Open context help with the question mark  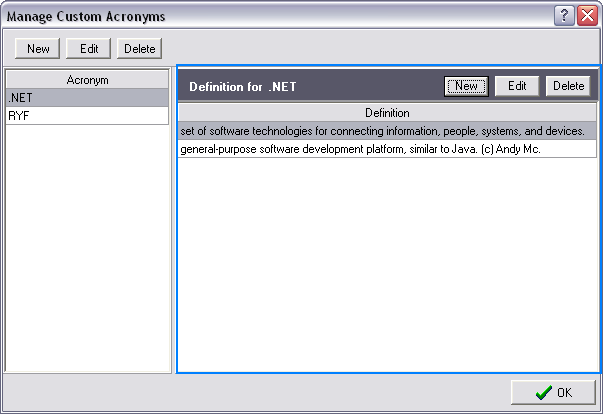pos(565,15)
